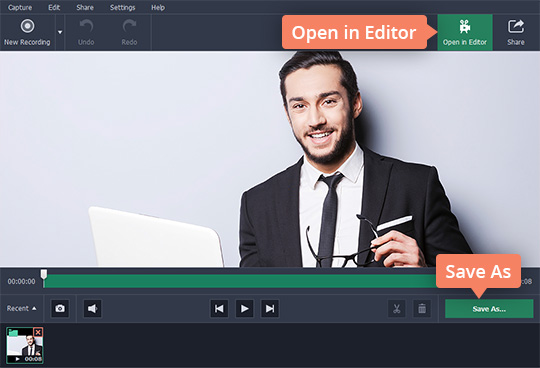Jump to the previous frame

[x=219, y=308]
